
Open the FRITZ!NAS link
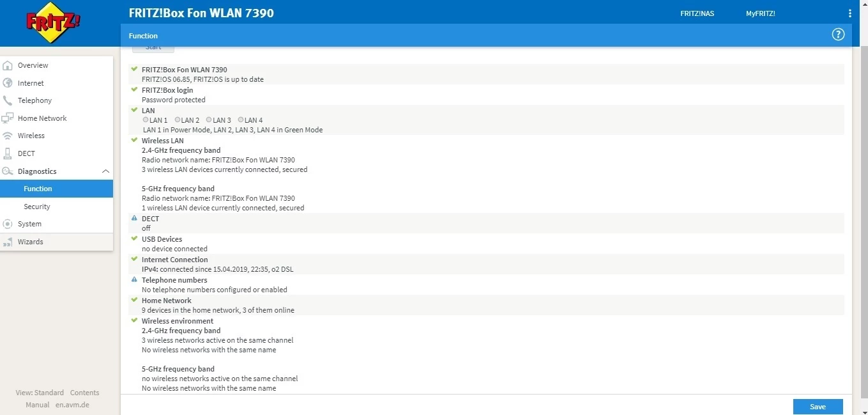[x=697, y=13]
